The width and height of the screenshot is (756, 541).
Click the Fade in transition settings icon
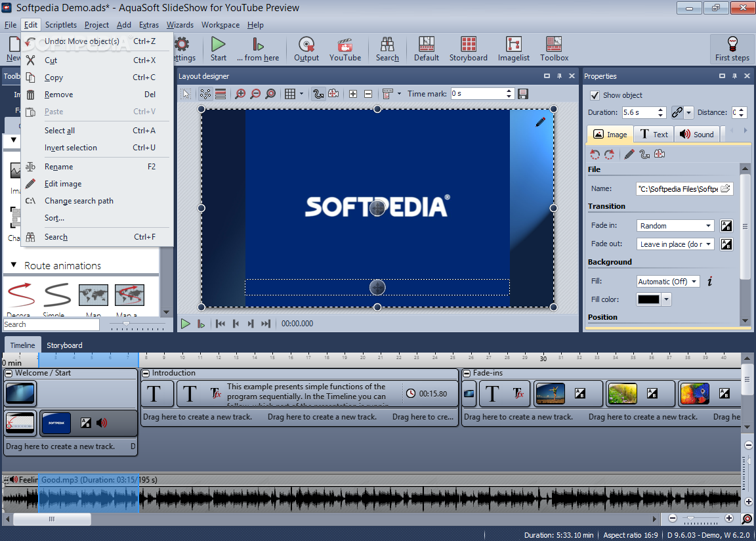point(726,226)
